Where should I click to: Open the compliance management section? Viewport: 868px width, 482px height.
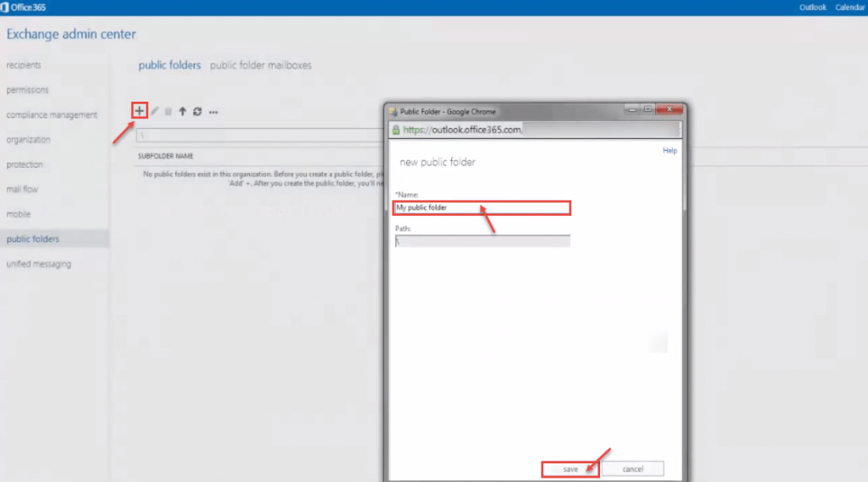coord(52,114)
